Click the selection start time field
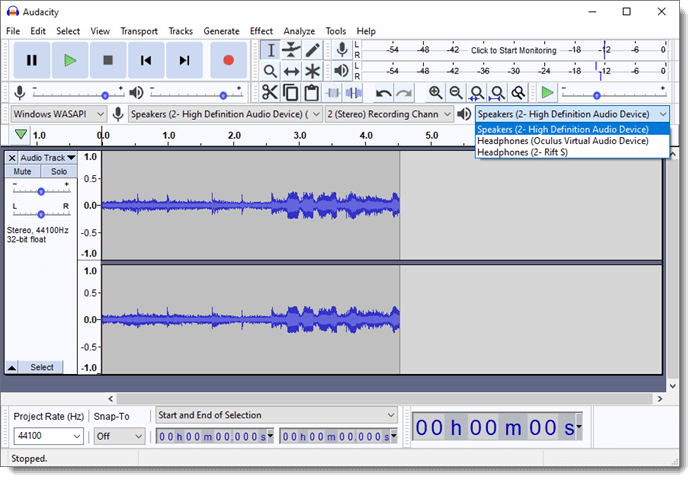695x482 pixels. tap(215, 437)
